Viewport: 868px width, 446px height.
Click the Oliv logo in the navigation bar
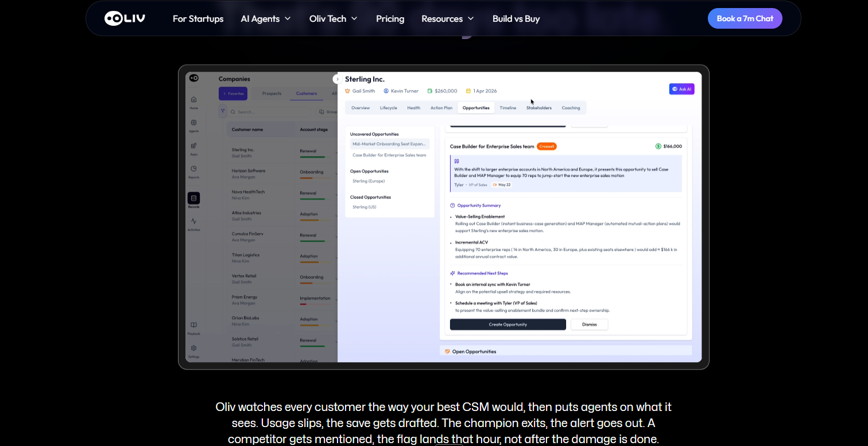pyautogui.click(x=125, y=18)
